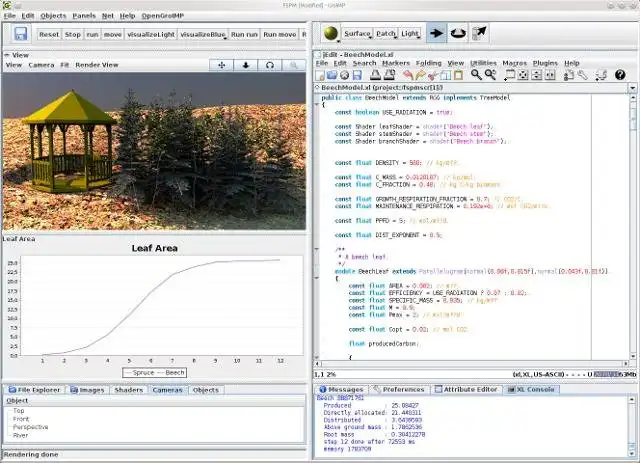This screenshot has height=463, width=640.
Task: Switch to the Shaders tab
Action: [x=129, y=390]
